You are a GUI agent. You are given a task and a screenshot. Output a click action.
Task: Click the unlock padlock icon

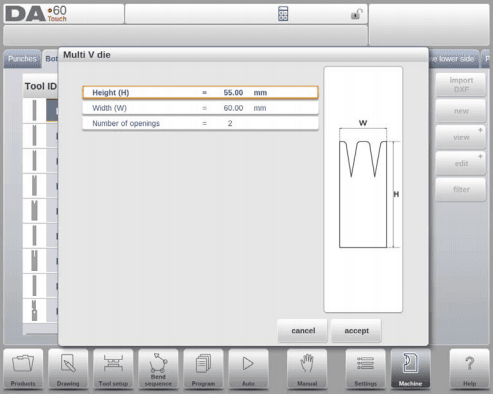356,14
